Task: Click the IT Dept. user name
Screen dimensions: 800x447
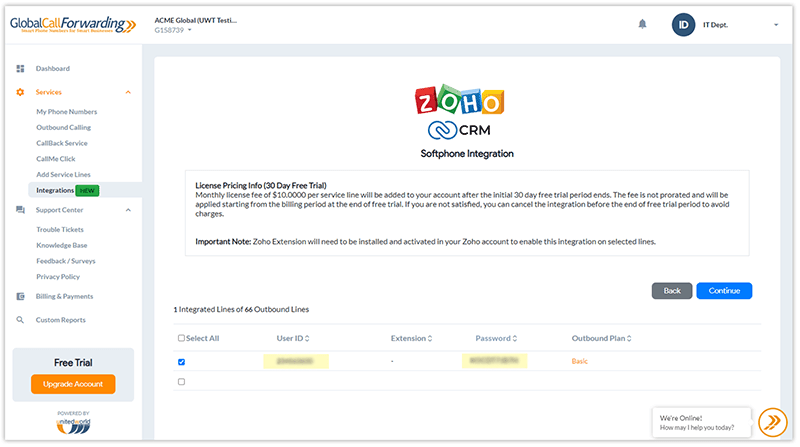Action: click(x=715, y=24)
